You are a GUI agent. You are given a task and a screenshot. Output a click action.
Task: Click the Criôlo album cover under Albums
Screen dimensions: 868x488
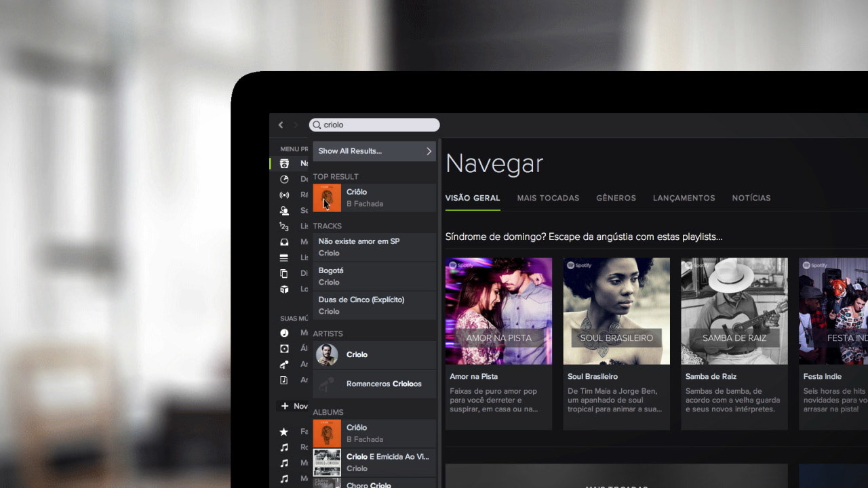pos(327,433)
